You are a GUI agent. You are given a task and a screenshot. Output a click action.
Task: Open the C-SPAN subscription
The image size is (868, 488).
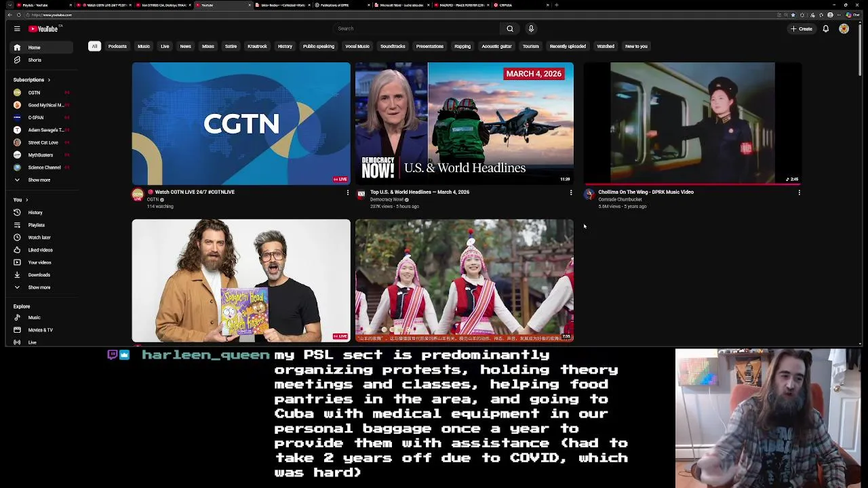click(41, 117)
